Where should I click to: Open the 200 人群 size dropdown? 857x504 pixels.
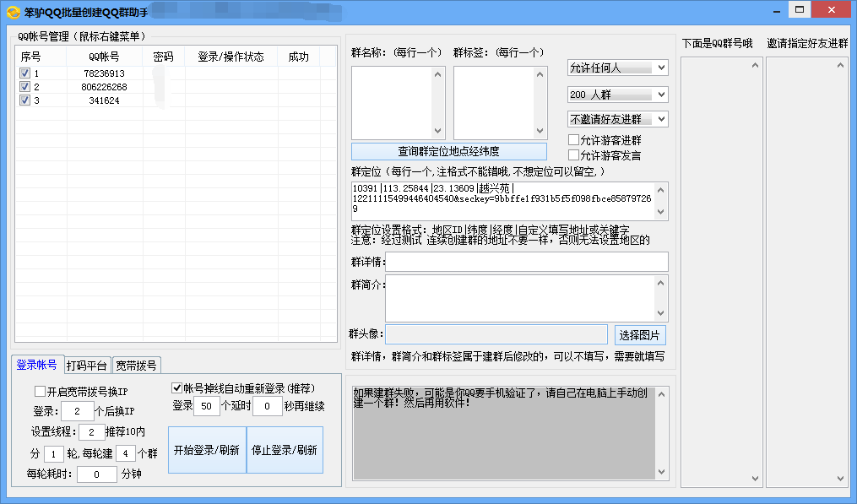617,95
